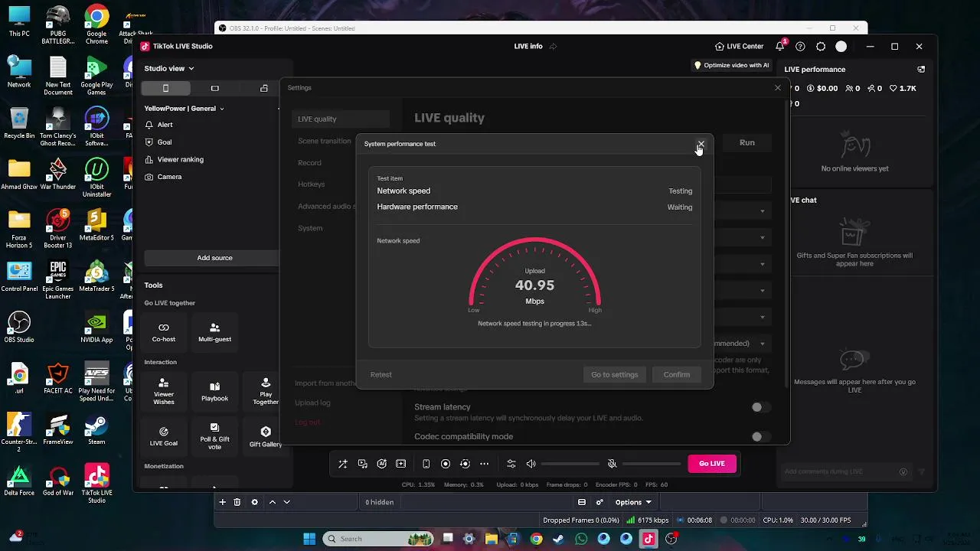The image size is (980, 551).
Task: Open Steam from the taskbar
Action: click(558, 539)
